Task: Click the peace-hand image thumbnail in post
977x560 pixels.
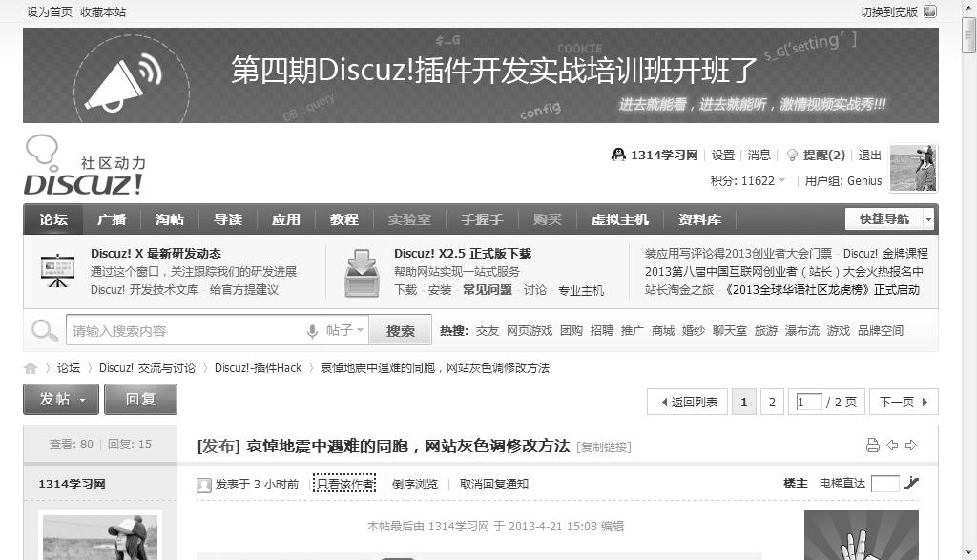Action: [862, 535]
